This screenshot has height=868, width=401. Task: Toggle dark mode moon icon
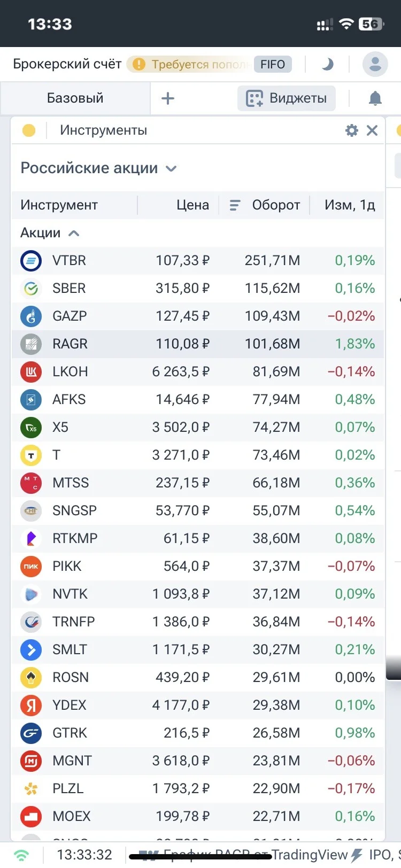[x=327, y=64]
